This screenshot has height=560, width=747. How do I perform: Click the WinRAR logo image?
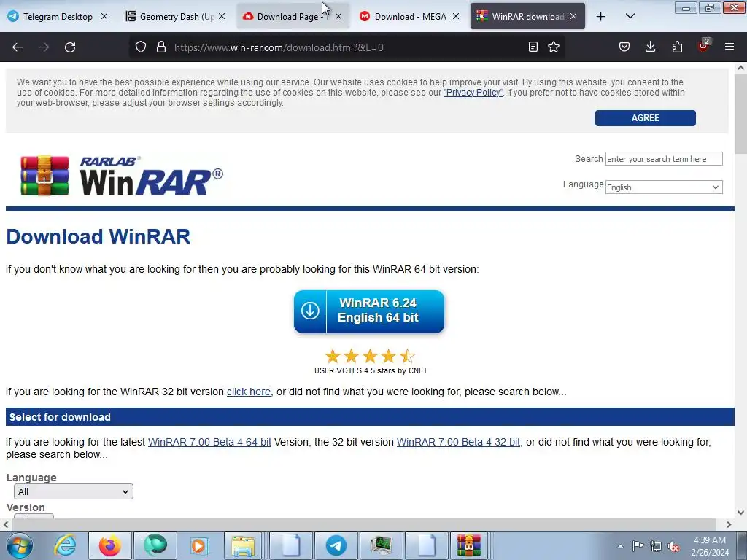(122, 176)
